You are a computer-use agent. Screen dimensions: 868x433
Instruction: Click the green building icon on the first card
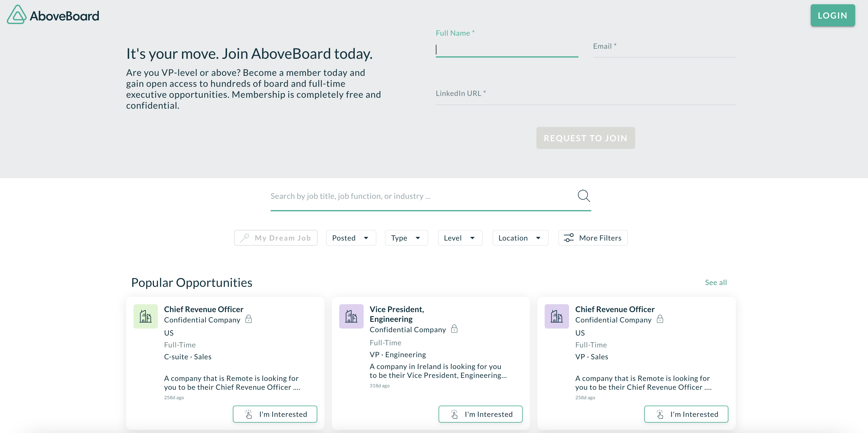[146, 316]
